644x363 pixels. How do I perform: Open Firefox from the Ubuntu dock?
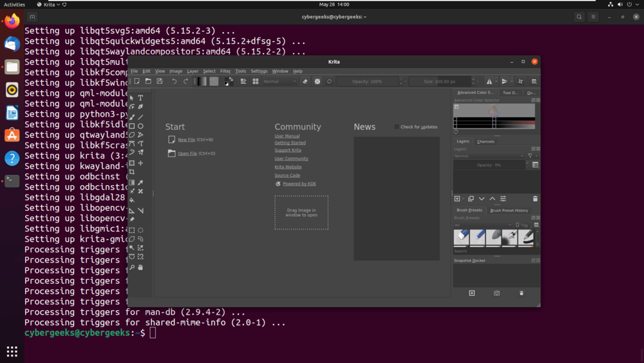coord(12,22)
